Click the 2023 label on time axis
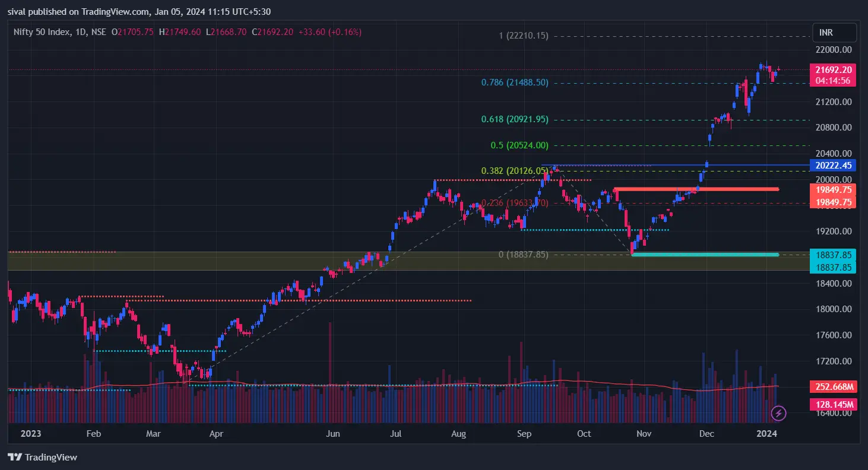Image resolution: width=868 pixels, height=470 pixels. tap(31, 434)
